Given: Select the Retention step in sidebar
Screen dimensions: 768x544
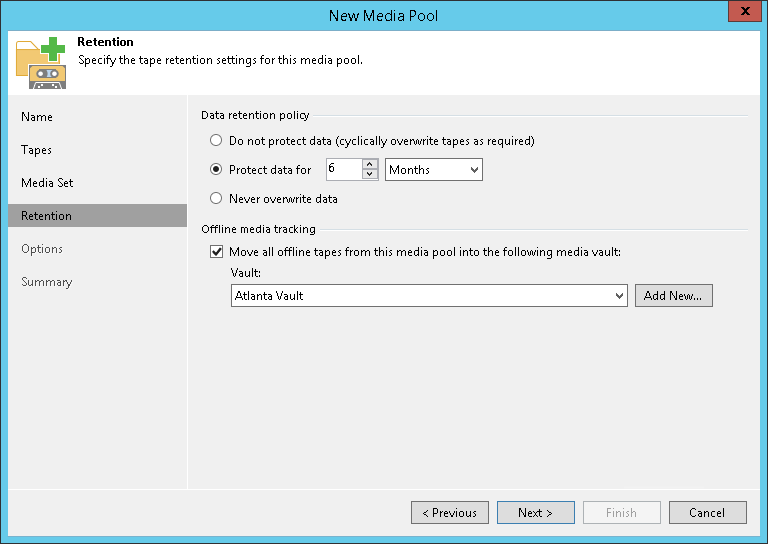Looking at the screenshot, I should coord(47,216).
